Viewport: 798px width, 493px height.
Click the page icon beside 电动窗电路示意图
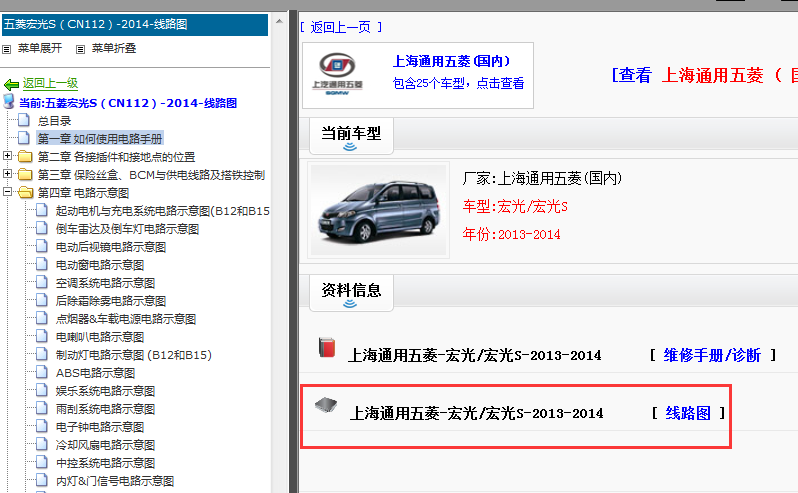click(x=42, y=264)
